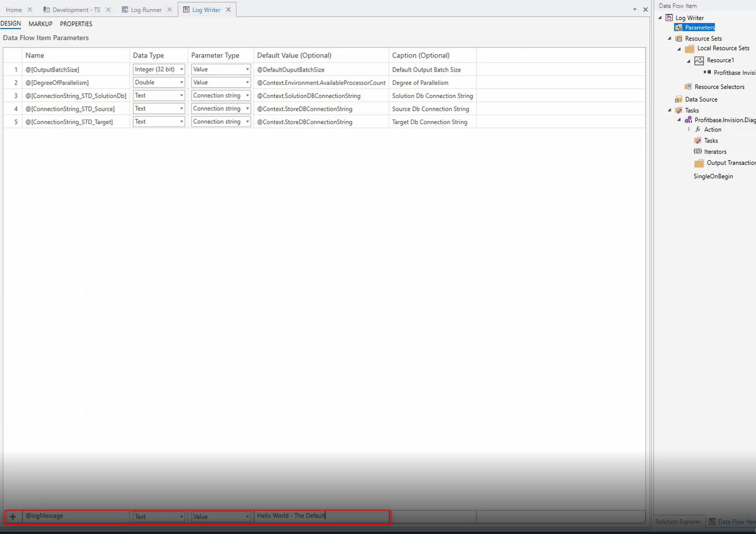Open Data Type dropdown for new logMessage row

181,517
